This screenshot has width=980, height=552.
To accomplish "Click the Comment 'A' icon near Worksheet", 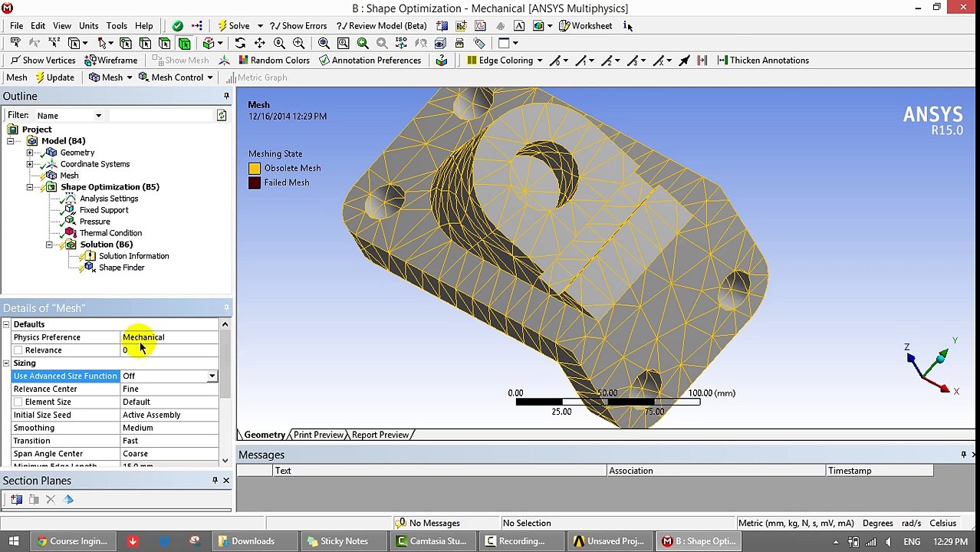I will point(519,25).
